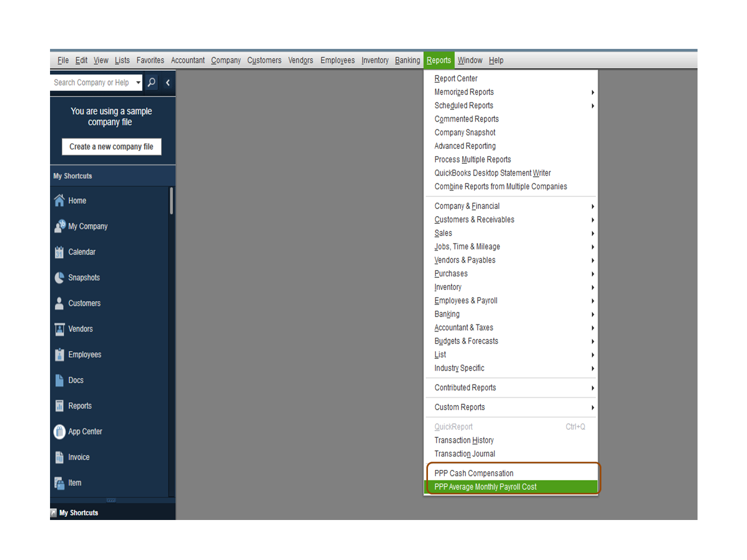Close the Reports menu in menu bar
Screen dimensions: 747x560
click(x=439, y=60)
